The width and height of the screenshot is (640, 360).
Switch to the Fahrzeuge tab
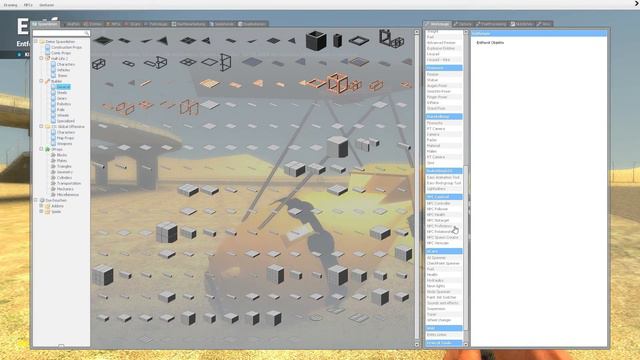155,24
